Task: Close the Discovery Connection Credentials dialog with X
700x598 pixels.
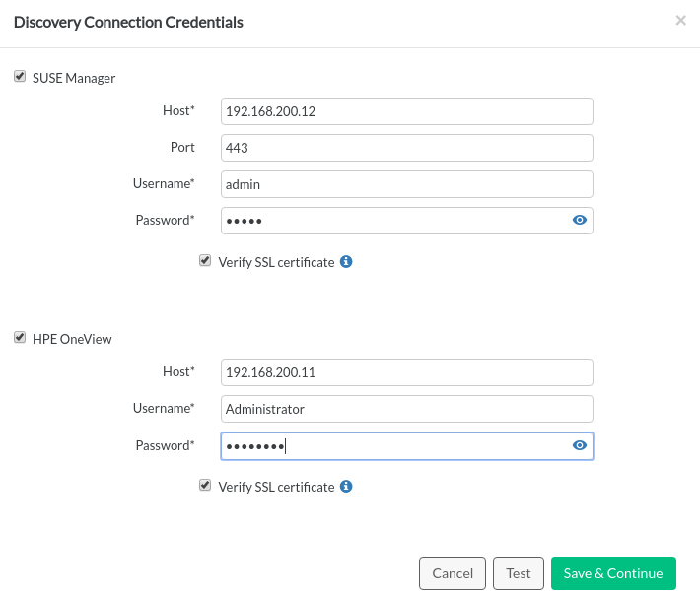Action: (x=680, y=20)
